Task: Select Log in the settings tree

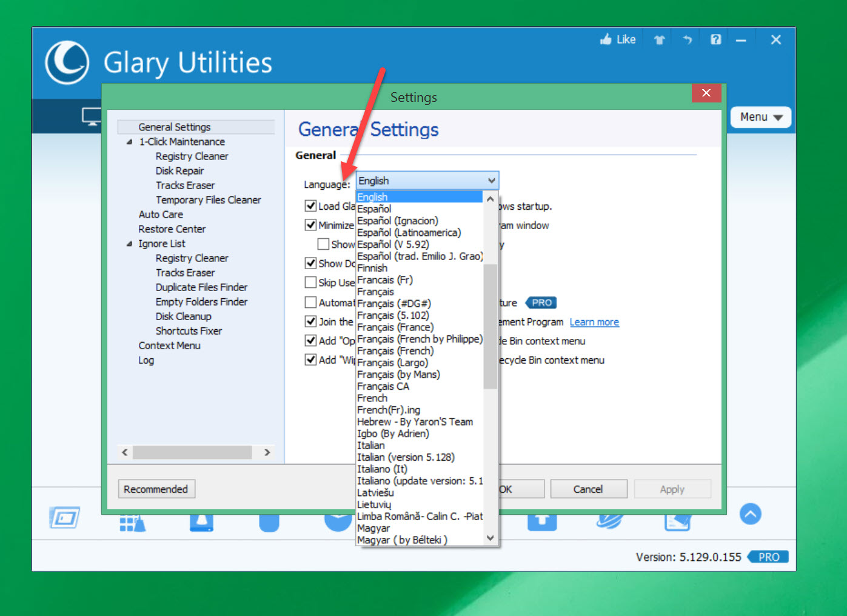Action: coord(146,360)
